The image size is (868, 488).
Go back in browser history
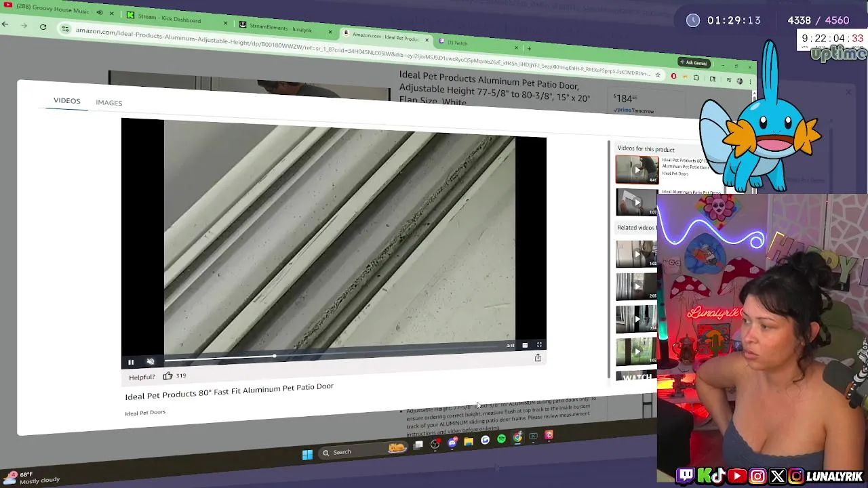5,24
